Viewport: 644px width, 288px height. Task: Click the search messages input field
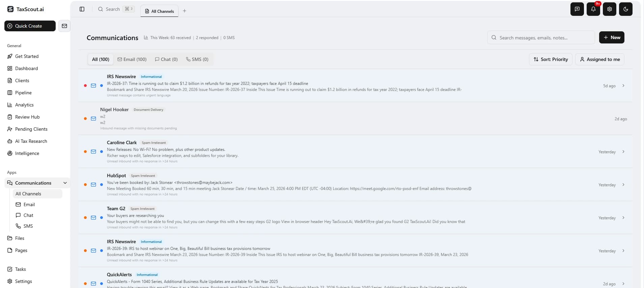coord(541,37)
